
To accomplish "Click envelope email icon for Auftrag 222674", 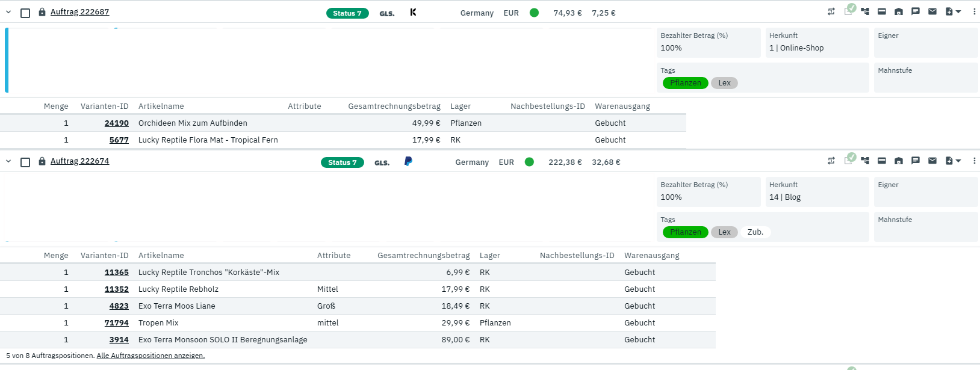I will 932,161.
